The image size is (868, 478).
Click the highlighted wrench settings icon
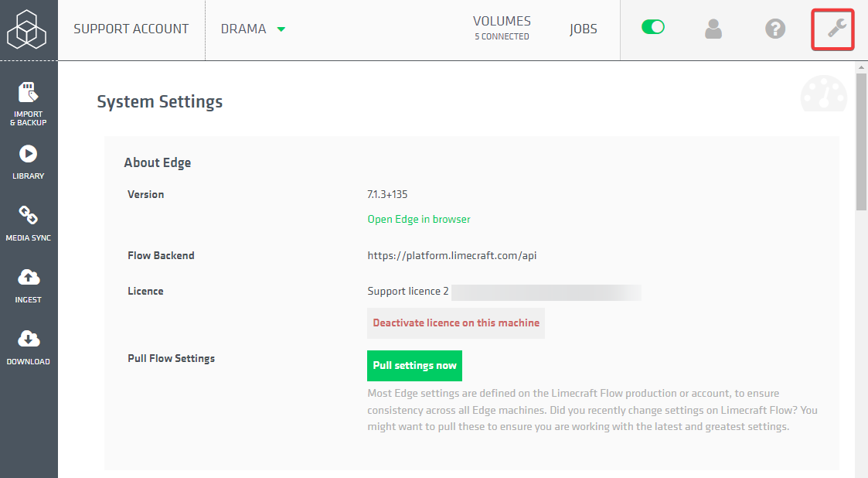(x=832, y=29)
